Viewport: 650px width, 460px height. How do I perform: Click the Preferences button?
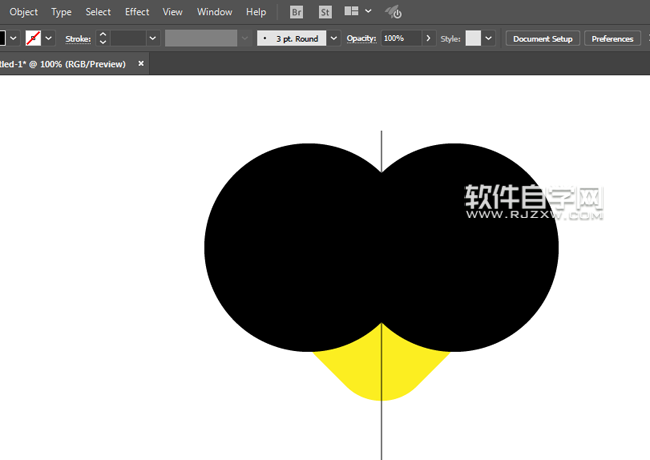[x=612, y=38]
